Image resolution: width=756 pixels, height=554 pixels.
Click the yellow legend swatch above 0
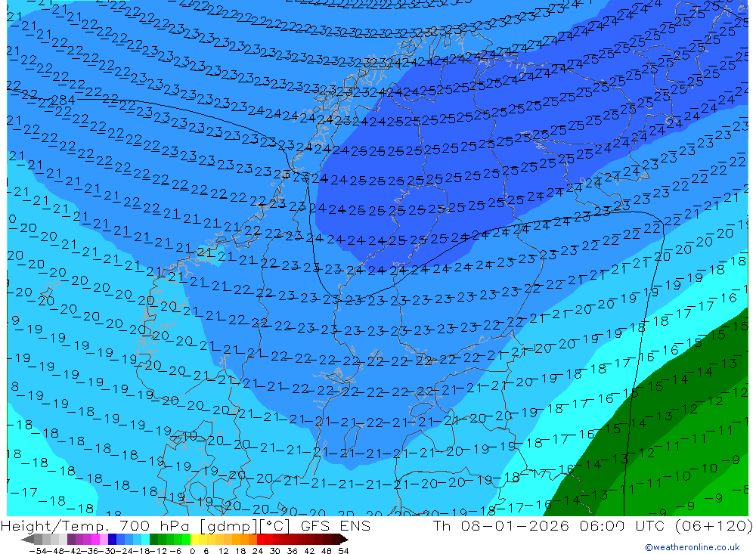coord(195,539)
